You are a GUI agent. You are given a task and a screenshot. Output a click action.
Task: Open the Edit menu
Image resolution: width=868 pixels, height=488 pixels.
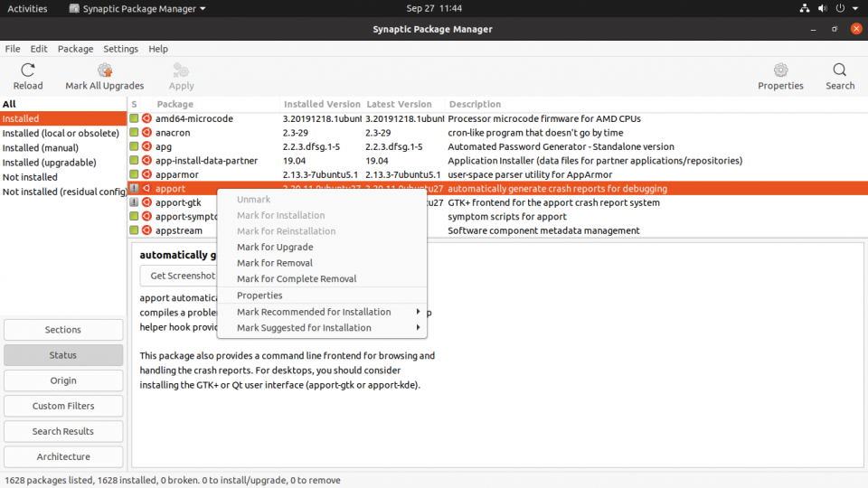point(39,49)
